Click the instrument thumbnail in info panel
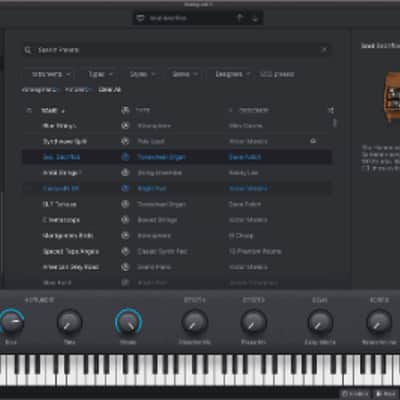Viewport: 400px width, 400px height. click(392, 98)
